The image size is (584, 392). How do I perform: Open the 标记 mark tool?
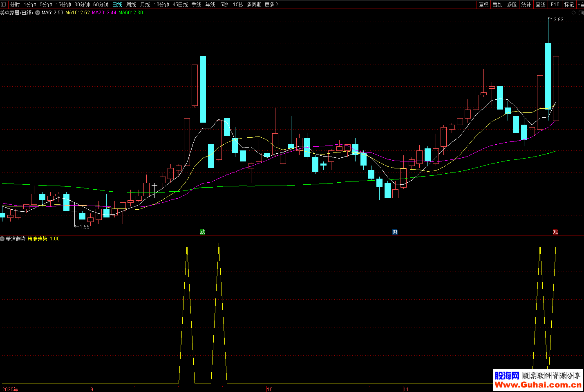(569, 4)
